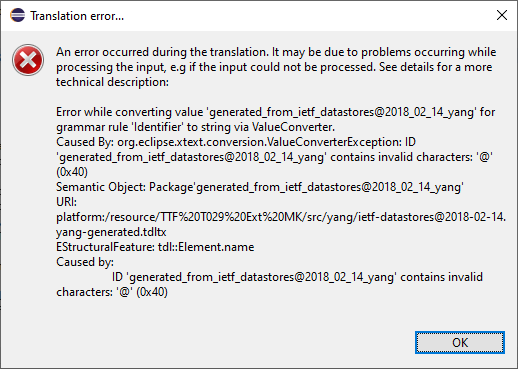Click the 'technical description:' line
Image resolution: width=521 pixels, height=369 pixels.
point(112,82)
